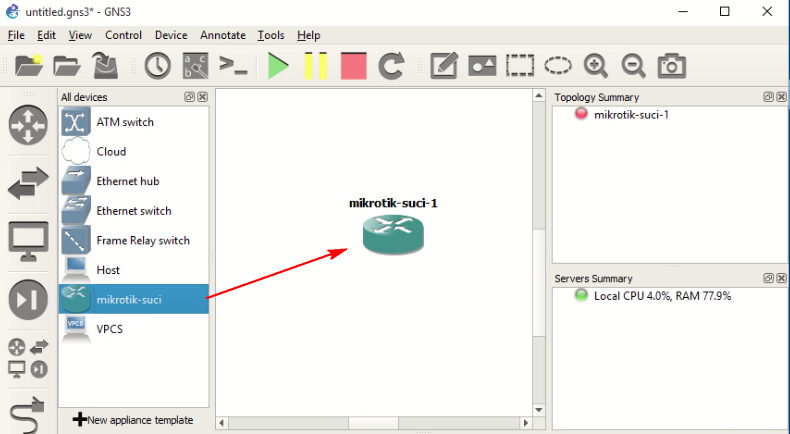Select VPCS in devices list
The height and width of the screenshot is (434, 790).
click(134, 329)
